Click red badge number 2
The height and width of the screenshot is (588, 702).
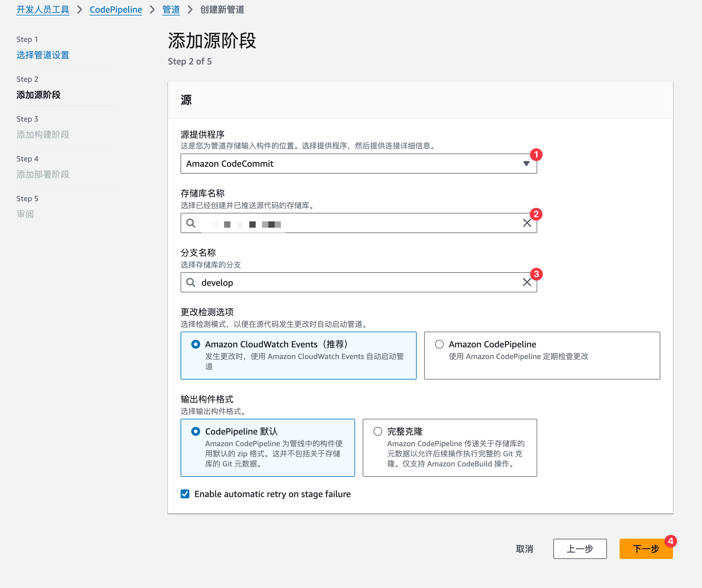tap(536, 214)
